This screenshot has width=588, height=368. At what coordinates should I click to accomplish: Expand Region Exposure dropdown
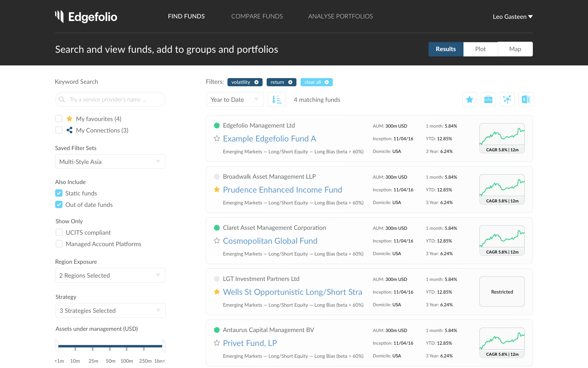tap(110, 275)
